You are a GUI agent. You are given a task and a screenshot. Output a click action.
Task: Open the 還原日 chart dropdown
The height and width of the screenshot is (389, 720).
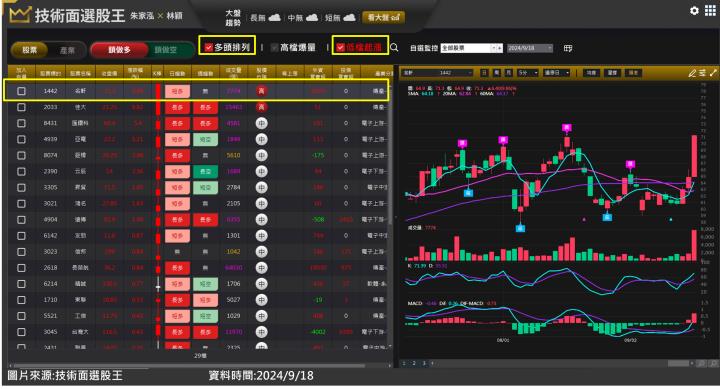pos(557,73)
